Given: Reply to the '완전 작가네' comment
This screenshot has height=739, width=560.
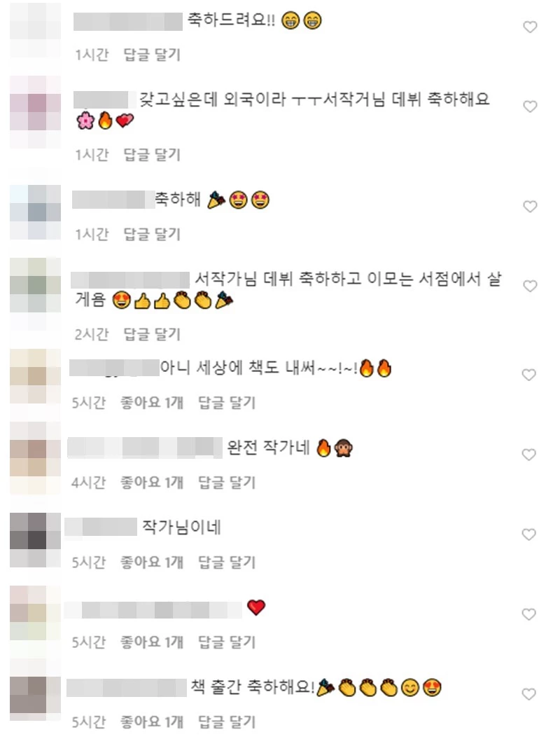Looking at the screenshot, I should (227, 483).
